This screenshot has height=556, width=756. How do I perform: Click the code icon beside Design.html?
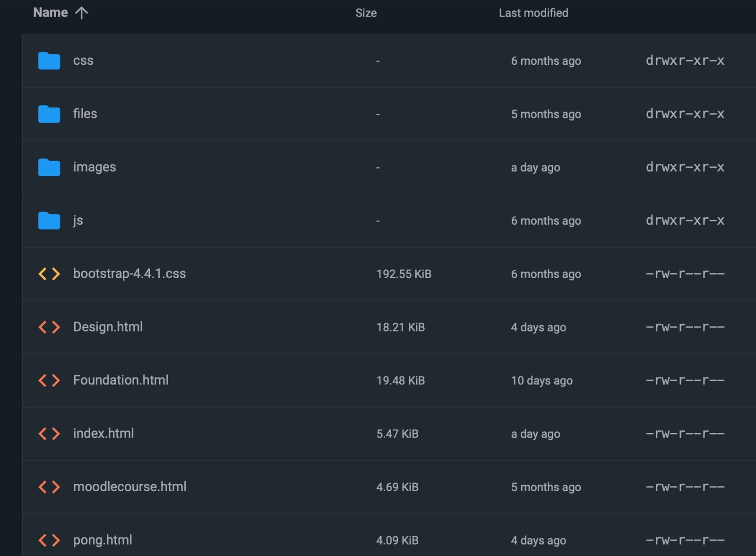click(x=49, y=327)
